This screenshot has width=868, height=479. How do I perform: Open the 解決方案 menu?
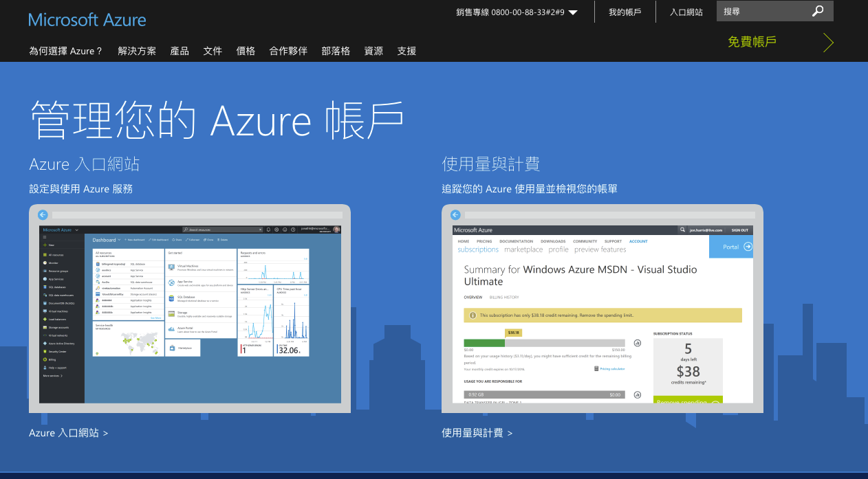pos(137,51)
